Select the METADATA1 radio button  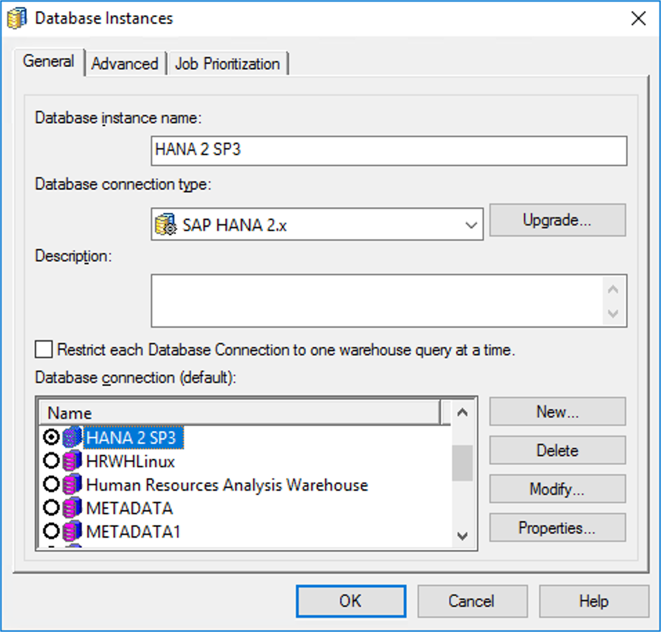[x=51, y=531]
